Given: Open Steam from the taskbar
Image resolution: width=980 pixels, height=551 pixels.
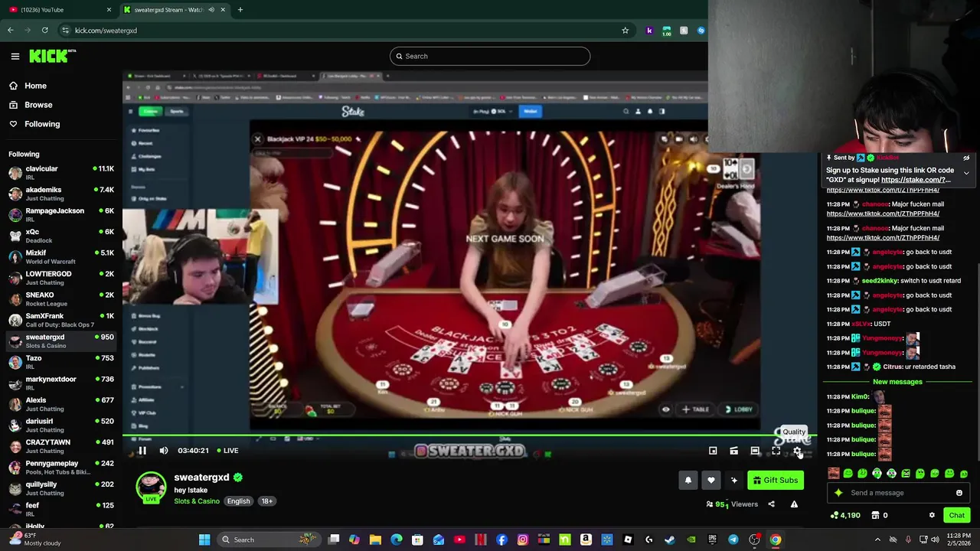Looking at the screenshot, I should [670, 540].
